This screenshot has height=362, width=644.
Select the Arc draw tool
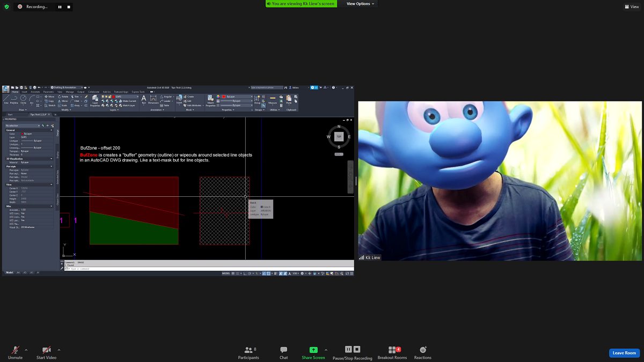click(32, 99)
